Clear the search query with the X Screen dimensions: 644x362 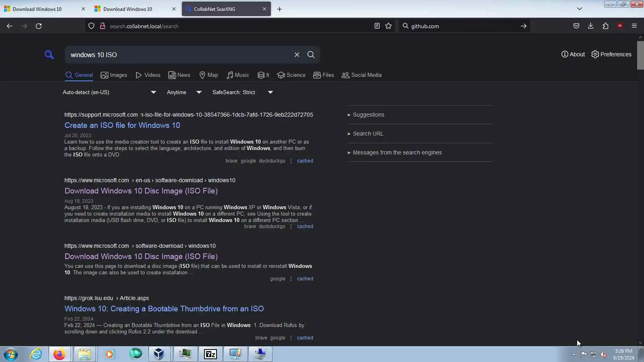coord(297,55)
